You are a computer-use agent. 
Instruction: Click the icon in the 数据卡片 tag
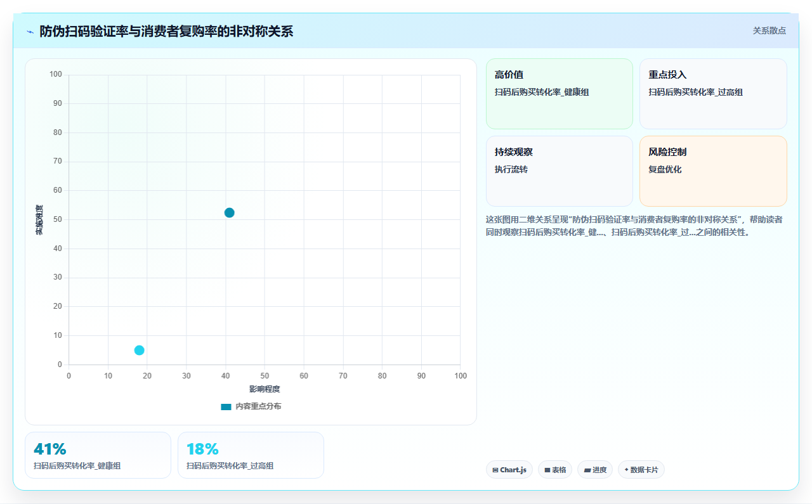(x=626, y=470)
